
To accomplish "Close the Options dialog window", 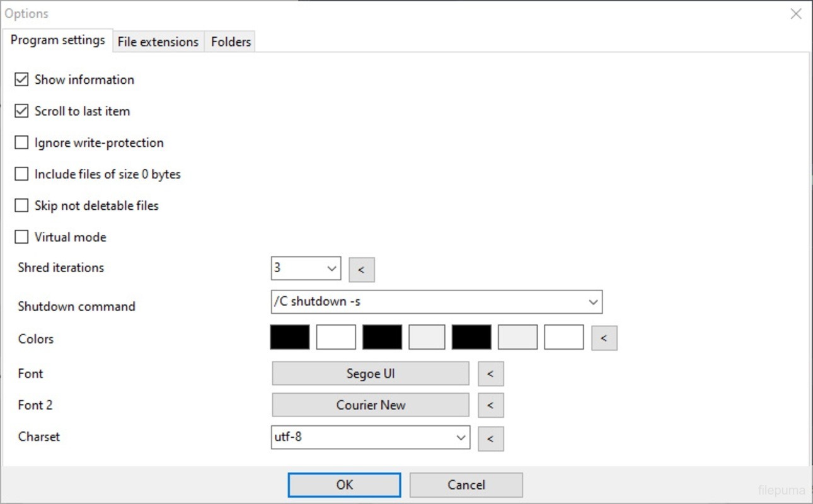I will pyautogui.click(x=796, y=14).
